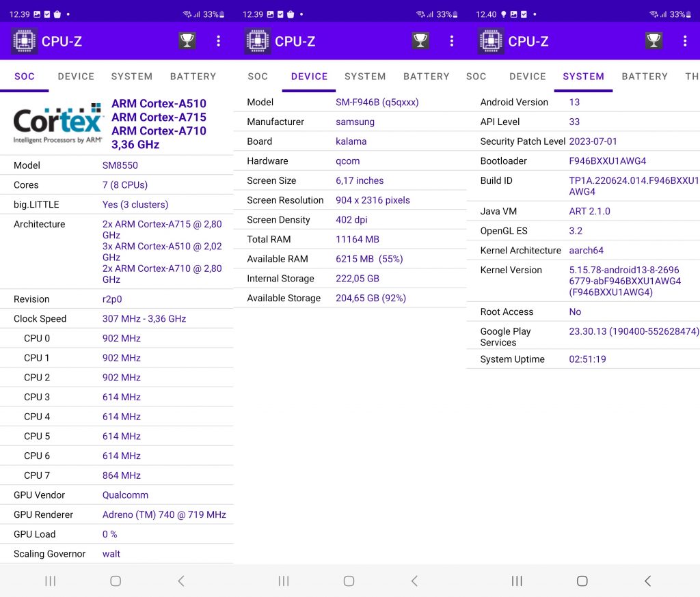The width and height of the screenshot is (700, 597).
Task: Tap the back arrow in right panel
Action: click(648, 581)
